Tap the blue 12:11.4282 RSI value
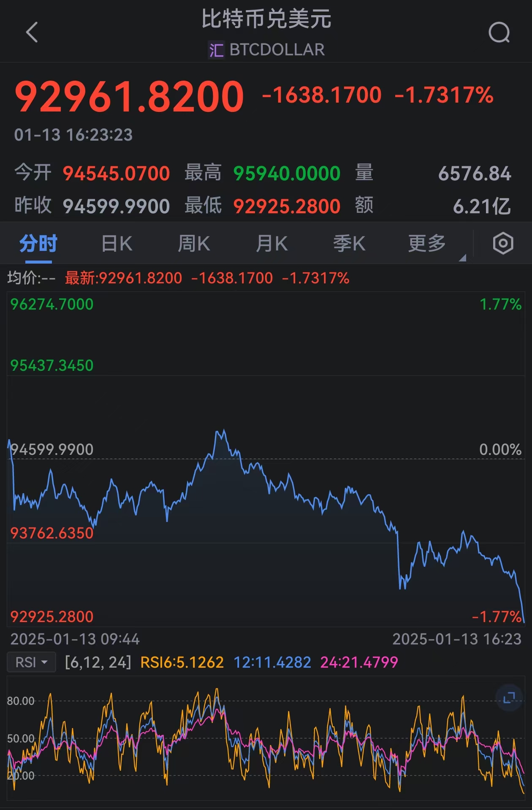The width and height of the screenshot is (532, 810). pos(272,662)
